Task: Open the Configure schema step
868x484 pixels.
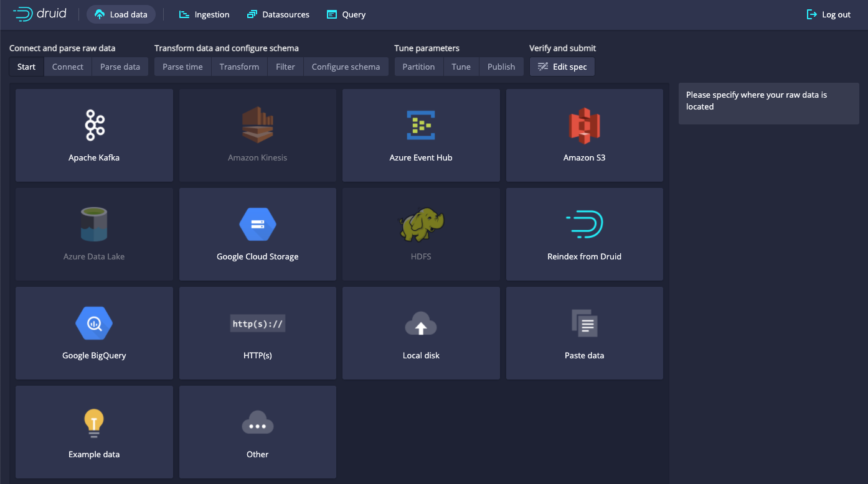Action: click(x=346, y=67)
